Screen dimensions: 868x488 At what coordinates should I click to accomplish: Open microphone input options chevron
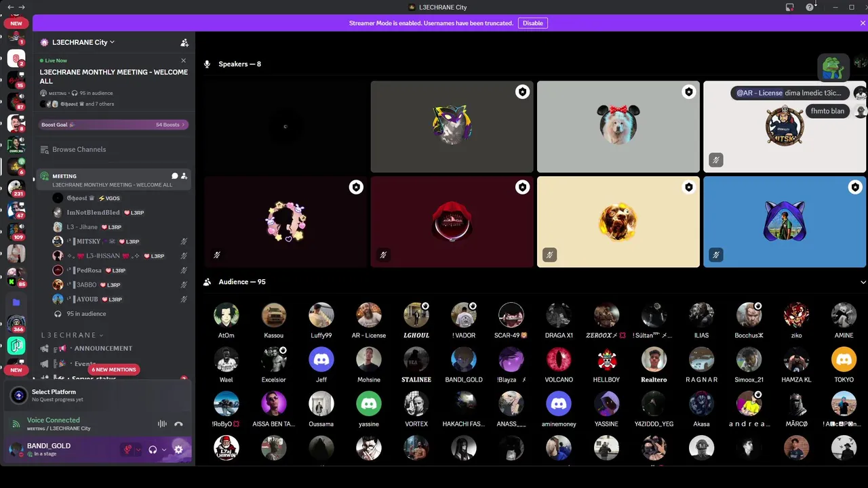[x=138, y=449]
